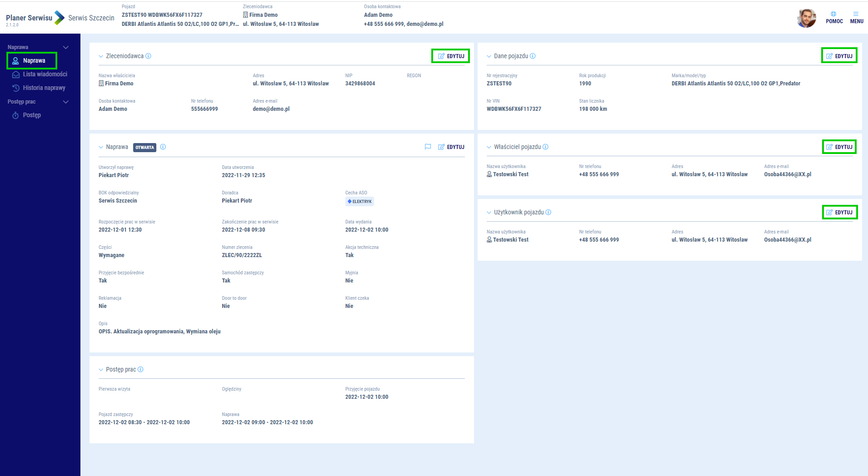Click EDYTUJ in the Naprawa panel
Image resolution: width=868 pixels, height=476 pixels.
point(451,147)
